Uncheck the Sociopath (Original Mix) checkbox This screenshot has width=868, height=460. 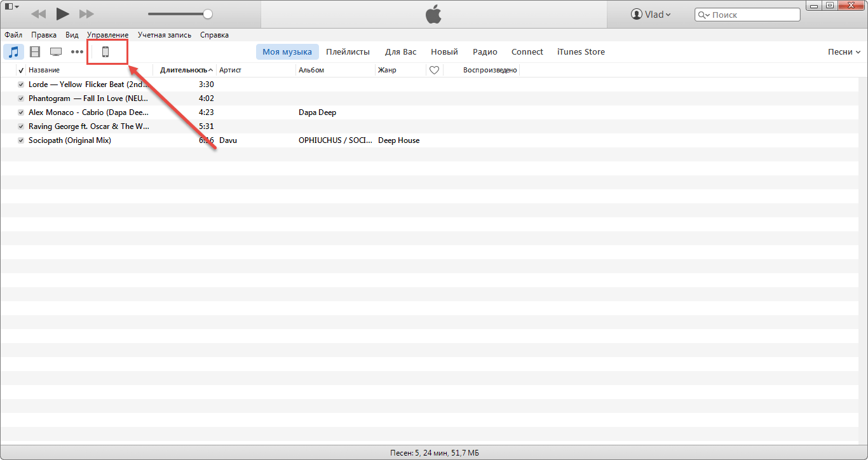pyautogui.click(x=21, y=140)
